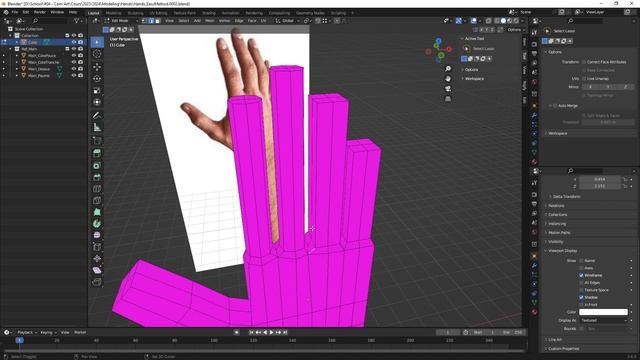Click the play animation button

pyautogui.click(x=271, y=332)
